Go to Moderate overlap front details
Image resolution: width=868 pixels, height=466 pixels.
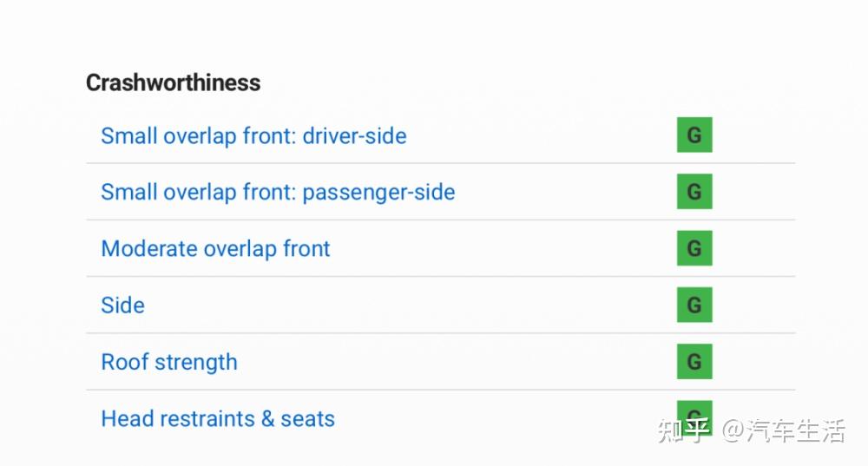tap(215, 249)
